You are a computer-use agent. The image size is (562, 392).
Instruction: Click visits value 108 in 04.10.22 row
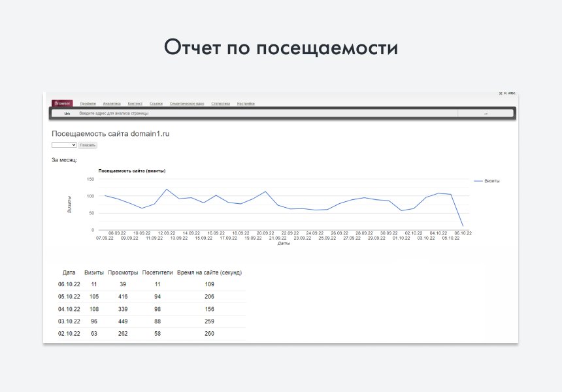[94, 309]
